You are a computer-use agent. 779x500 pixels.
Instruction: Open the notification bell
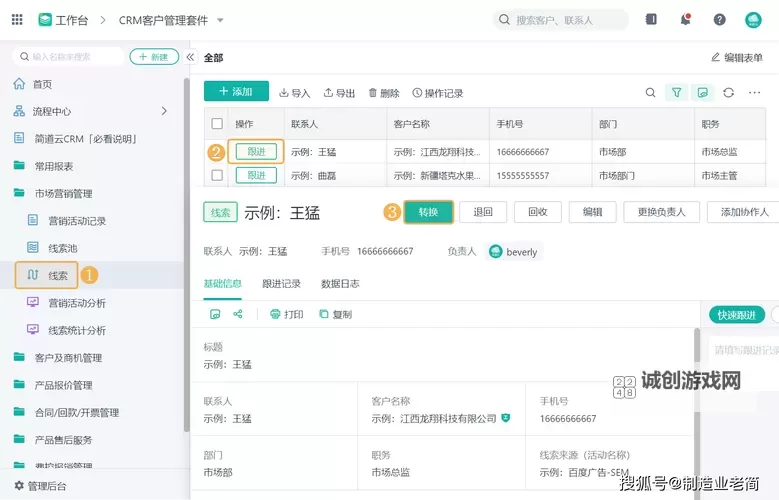(686, 19)
